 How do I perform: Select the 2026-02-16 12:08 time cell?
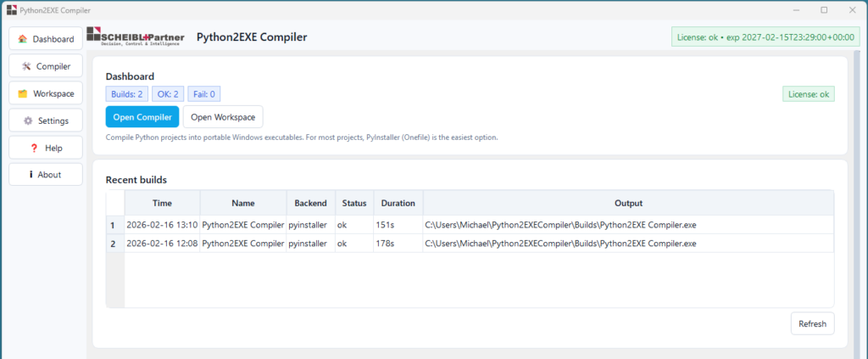pyautogui.click(x=162, y=244)
